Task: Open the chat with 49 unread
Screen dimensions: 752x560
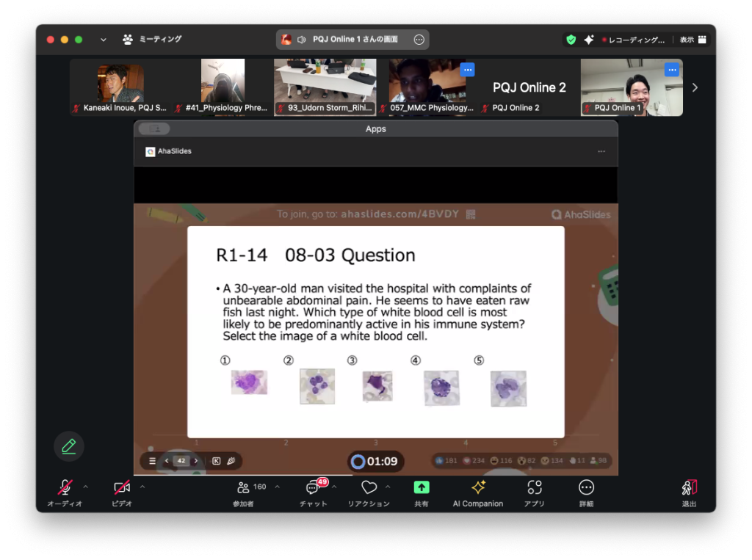Action: click(314, 487)
